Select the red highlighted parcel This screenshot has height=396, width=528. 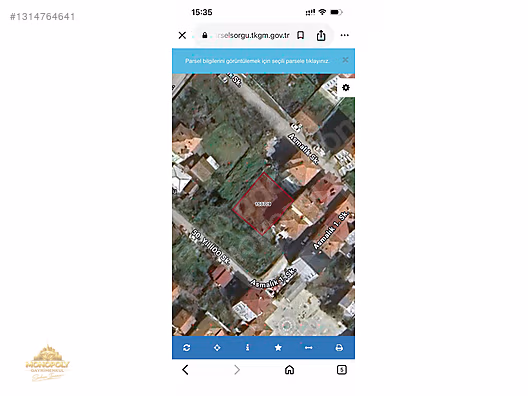pos(263,204)
